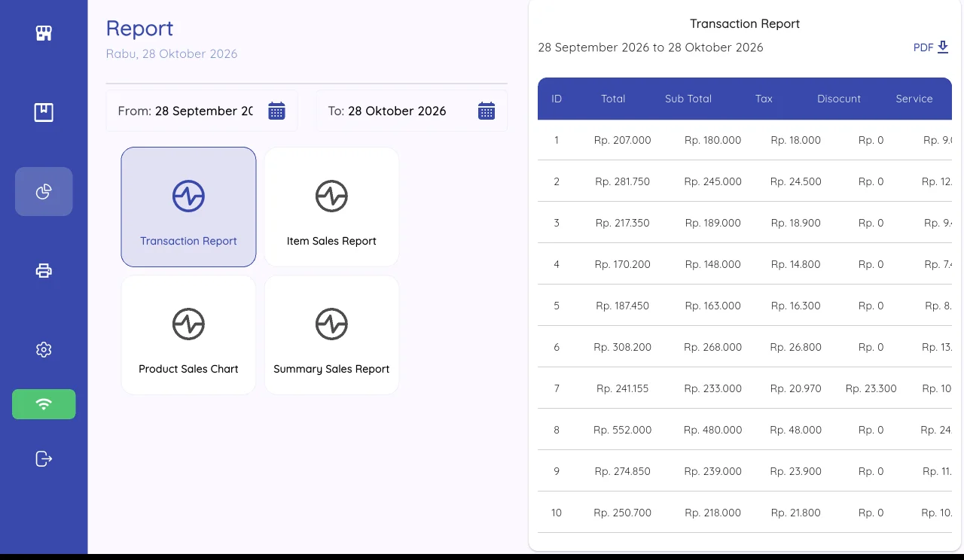
Task: Click the PDF export label
Action: pyautogui.click(x=923, y=47)
